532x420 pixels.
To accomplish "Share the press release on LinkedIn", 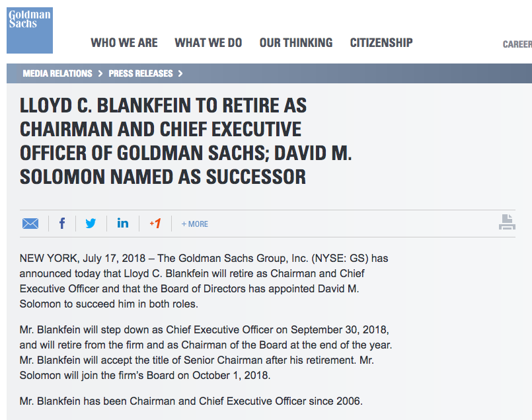I will (x=123, y=224).
